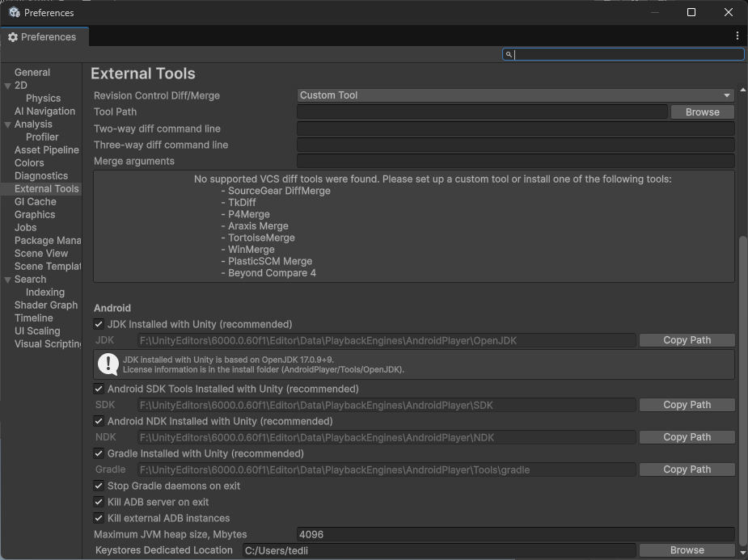
Task: Collapse the 2D category in the sidebar
Action: click(x=7, y=85)
